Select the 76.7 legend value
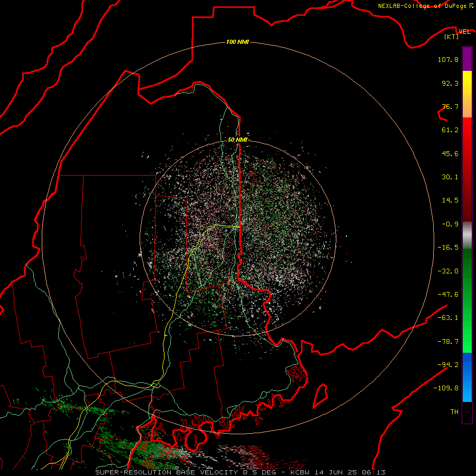476x476 pixels. click(x=450, y=106)
